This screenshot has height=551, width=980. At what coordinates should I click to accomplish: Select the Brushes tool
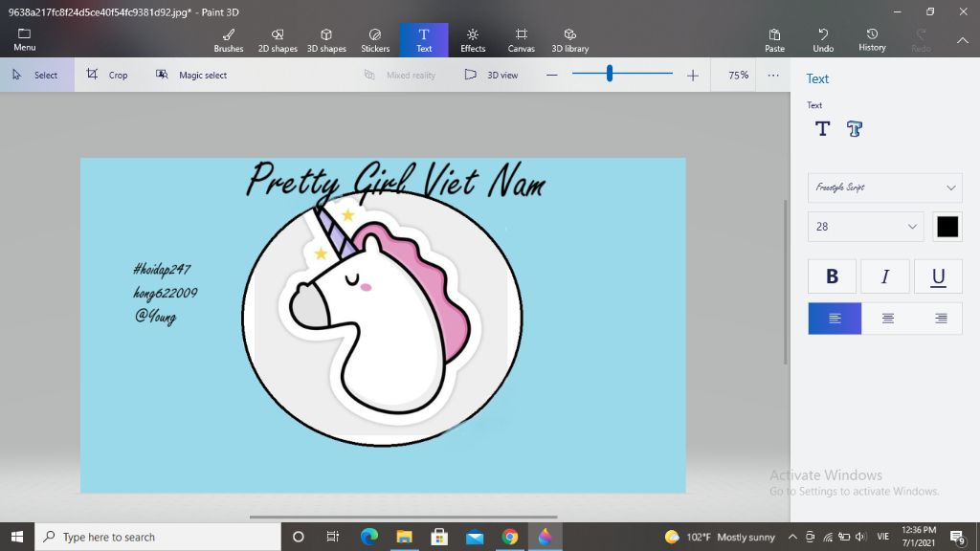(228, 40)
